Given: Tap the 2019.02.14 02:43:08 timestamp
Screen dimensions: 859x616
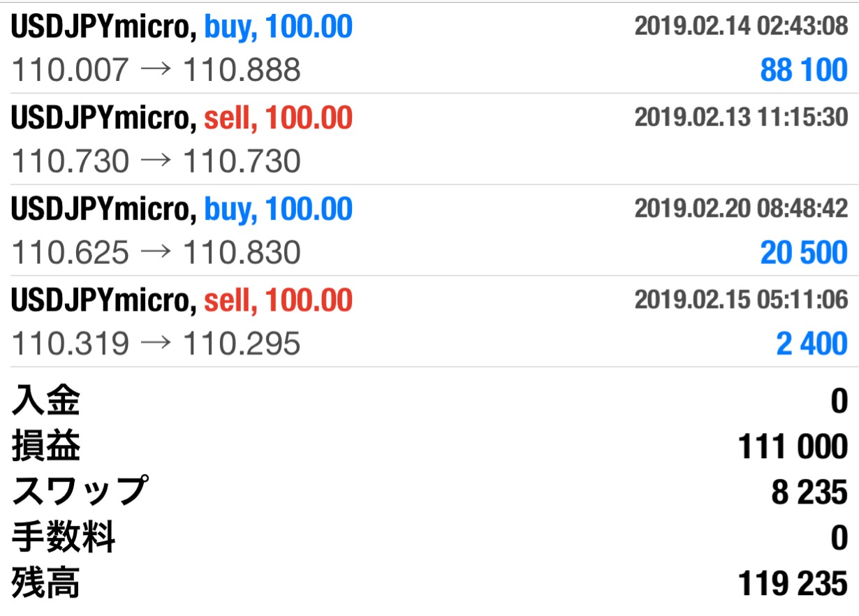Looking at the screenshot, I should click(741, 27).
